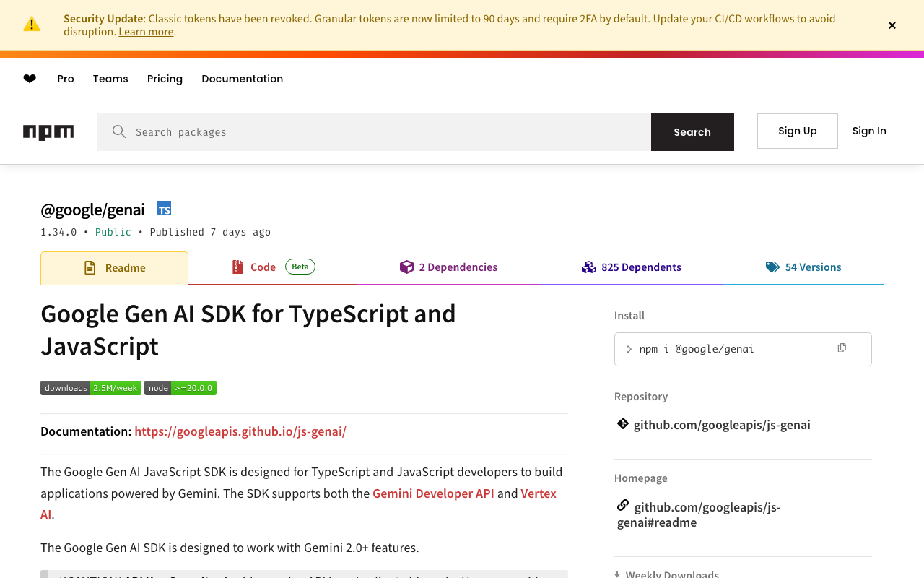Viewport: 924px width, 578px height.
Task: Click the node >=20.0.0 badge
Action: tap(180, 388)
